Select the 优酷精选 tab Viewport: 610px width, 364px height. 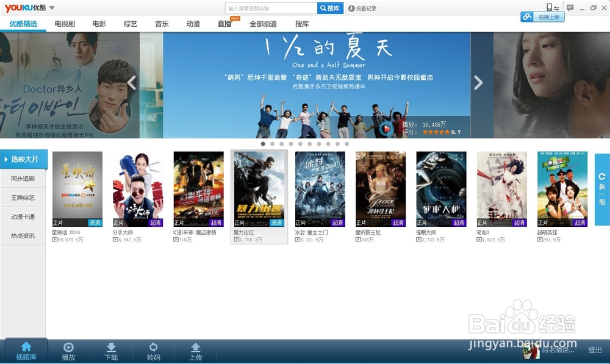pyautogui.click(x=23, y=24)
